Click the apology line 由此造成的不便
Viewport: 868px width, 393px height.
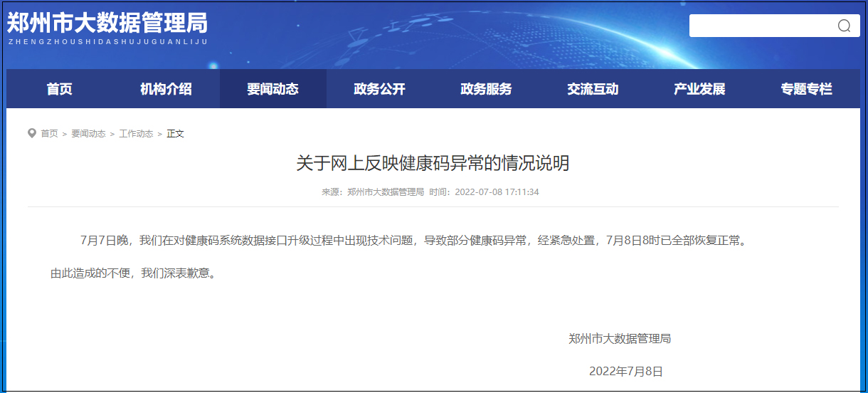[132, 273]
